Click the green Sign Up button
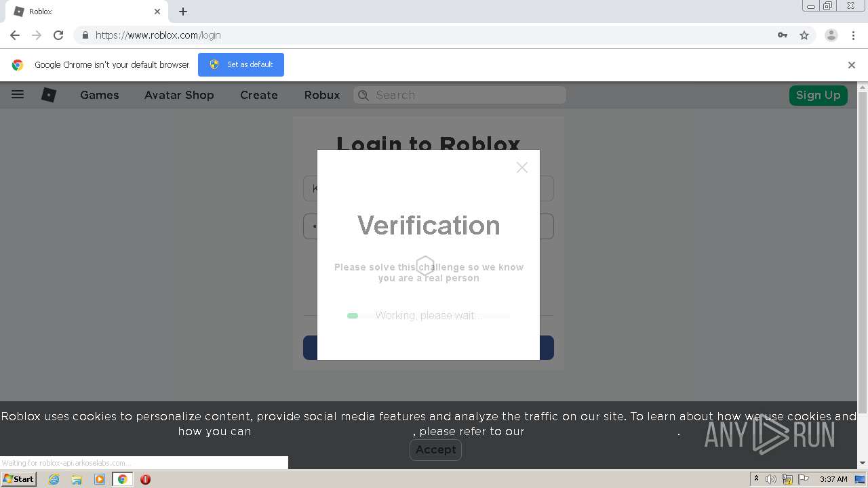The width and height of the screenshot is (868, 488). coord(818,95)
